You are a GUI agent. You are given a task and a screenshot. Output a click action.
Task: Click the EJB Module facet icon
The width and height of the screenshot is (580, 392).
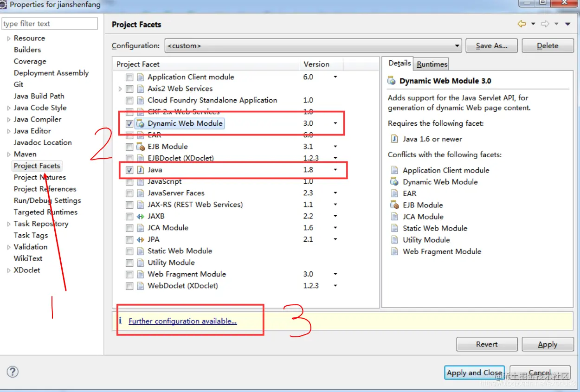point(141,147)
